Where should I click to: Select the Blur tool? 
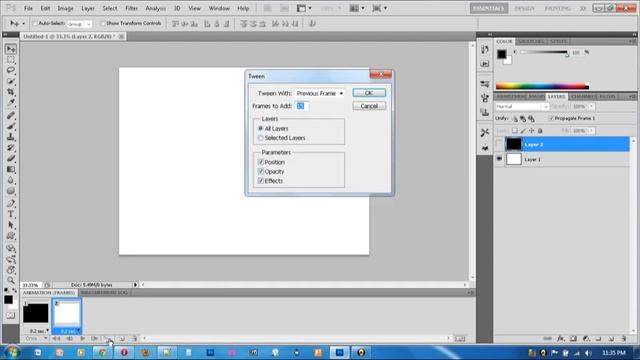tap(11, 180)
